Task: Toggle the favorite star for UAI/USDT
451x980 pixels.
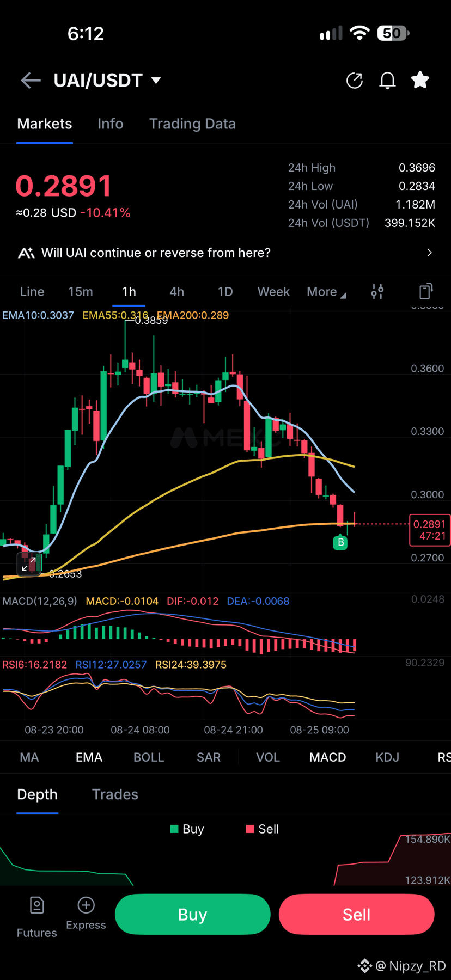Action: [x=420, y=80]
